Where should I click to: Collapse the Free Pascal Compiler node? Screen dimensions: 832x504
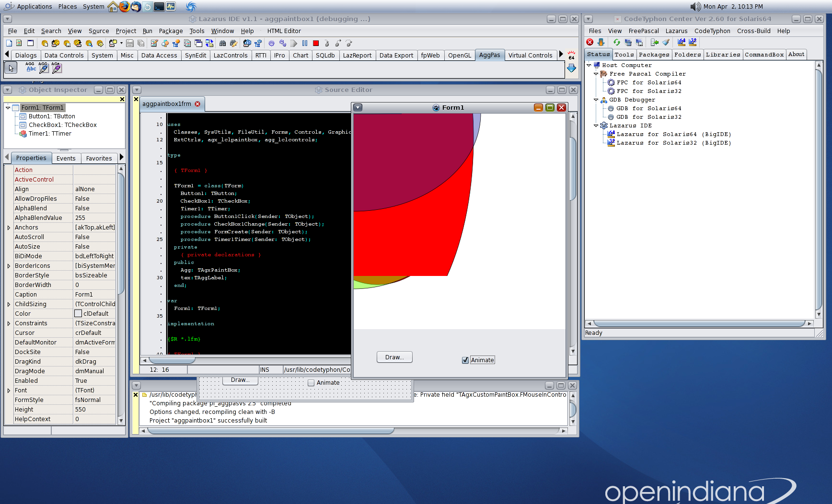[596, 74]
